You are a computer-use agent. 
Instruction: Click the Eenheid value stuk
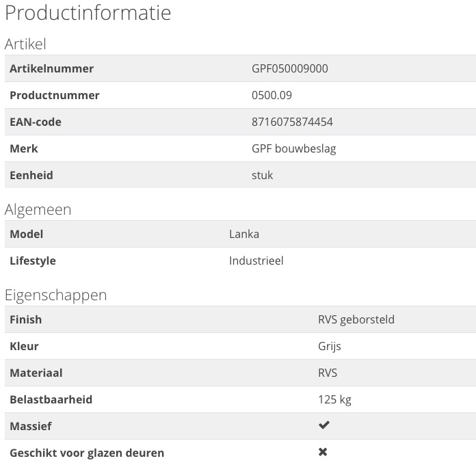coord(263,176)
